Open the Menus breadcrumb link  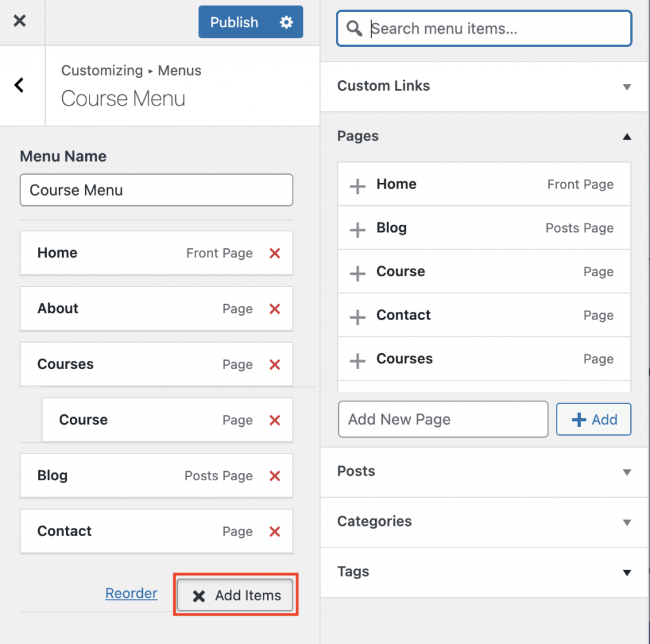pyautogui.click(x=179, y=70)
